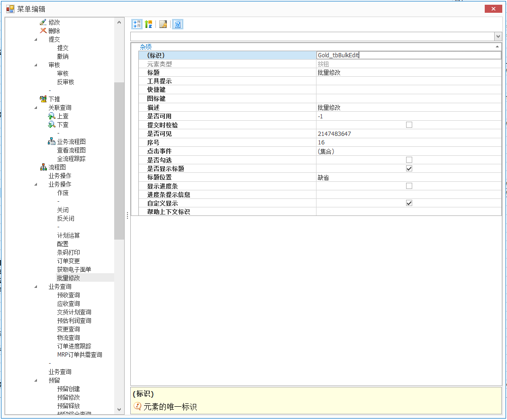The width and height of the screenshot is (507, 420).
Task: Uncheck the 自定义显示 checkbox
Action: pos(409,203)
